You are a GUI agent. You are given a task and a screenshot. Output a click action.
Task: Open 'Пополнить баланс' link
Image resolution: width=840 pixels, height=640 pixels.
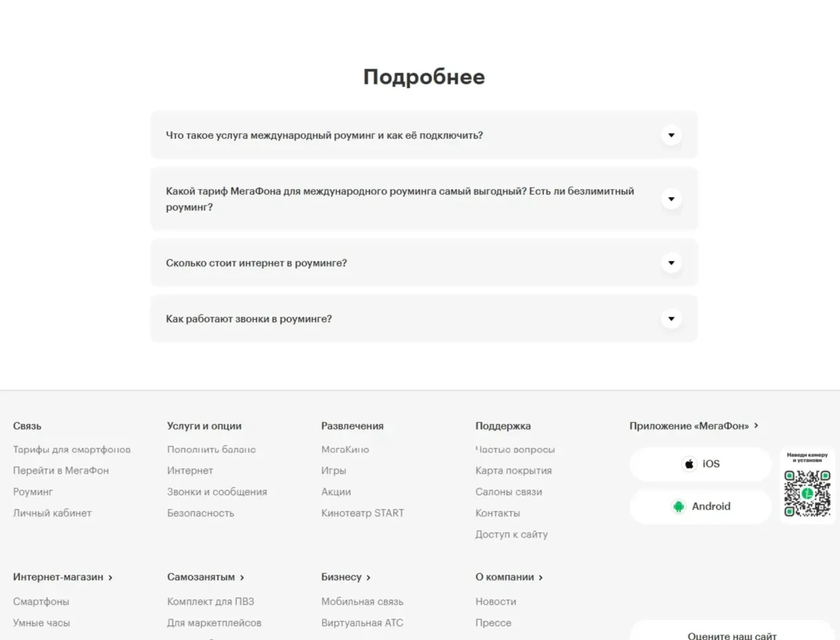211,450
